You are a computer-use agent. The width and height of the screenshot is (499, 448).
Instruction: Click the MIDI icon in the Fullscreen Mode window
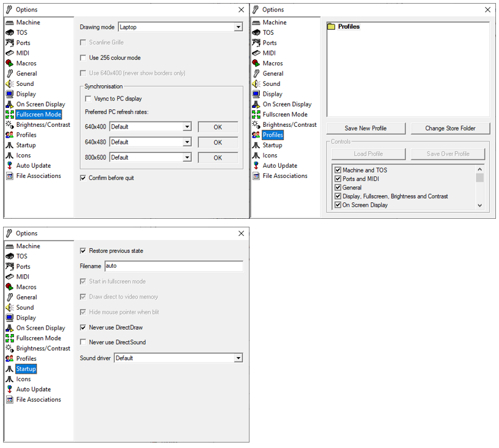tap(10, 53)
